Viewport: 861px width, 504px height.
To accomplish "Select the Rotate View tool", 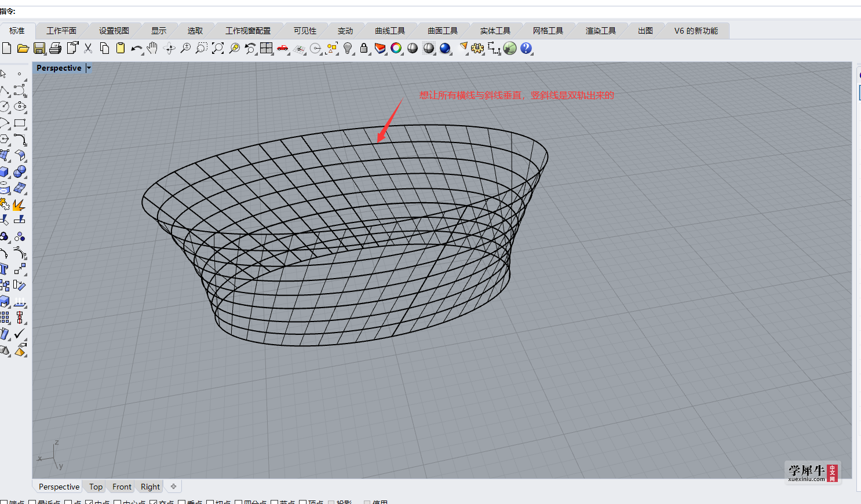I will pyautogui.click(x=169, y=49).
